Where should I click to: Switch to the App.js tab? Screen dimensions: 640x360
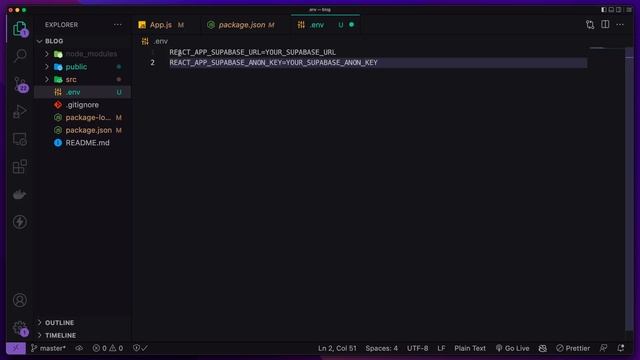[162, 25]
